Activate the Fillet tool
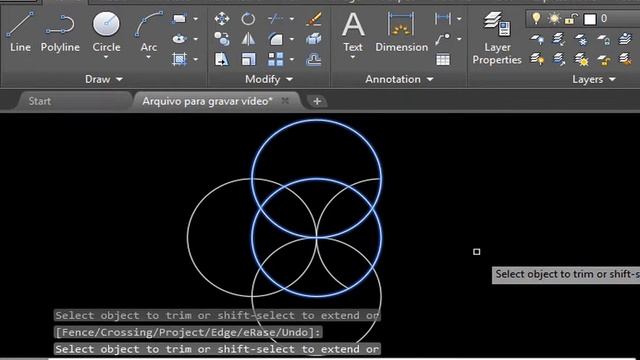This screenshot has width=640, height=360. coord(276,39)
